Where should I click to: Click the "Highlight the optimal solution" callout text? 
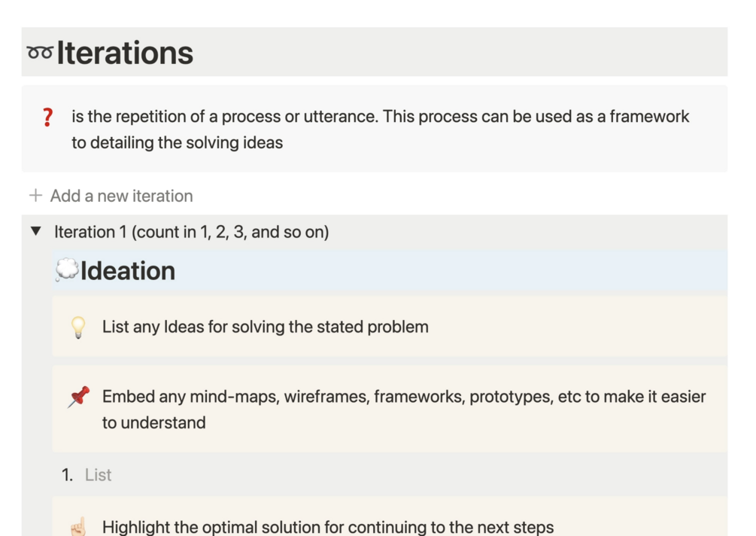tap(328, 527)
